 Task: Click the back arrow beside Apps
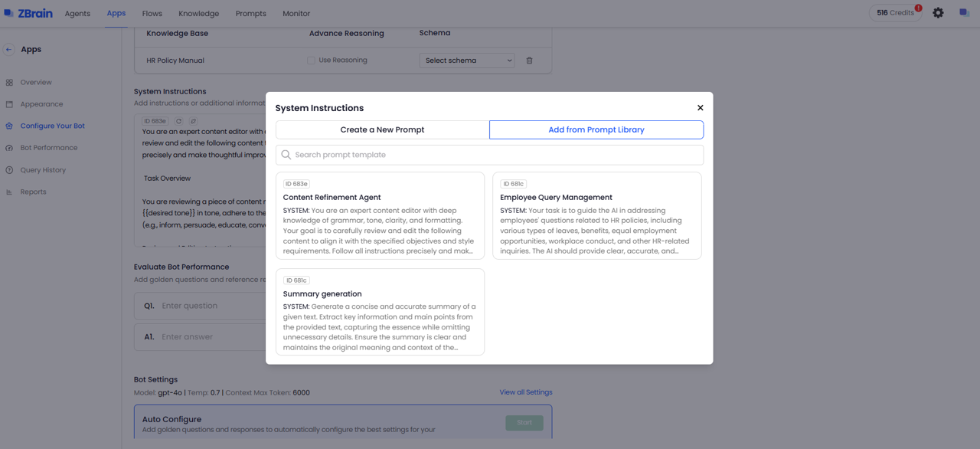tap(9, 50)
